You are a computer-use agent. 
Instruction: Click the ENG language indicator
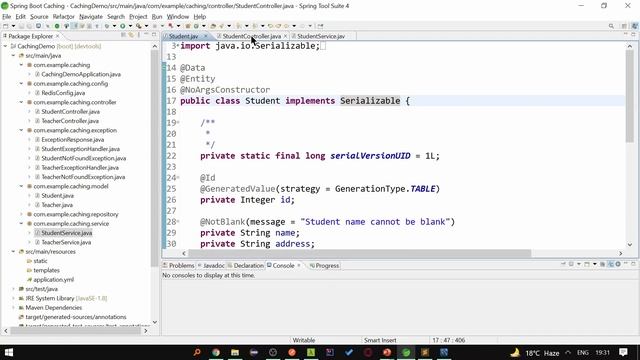582,352
